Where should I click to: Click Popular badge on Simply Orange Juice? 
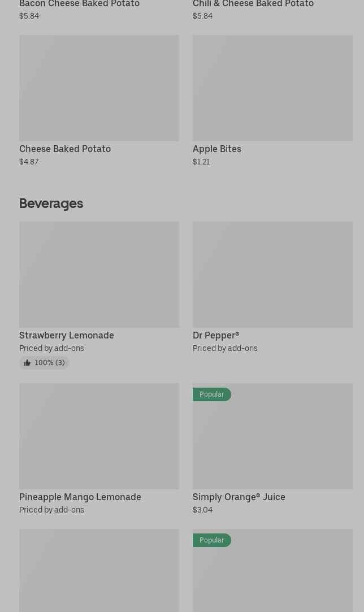click(212, 394)
